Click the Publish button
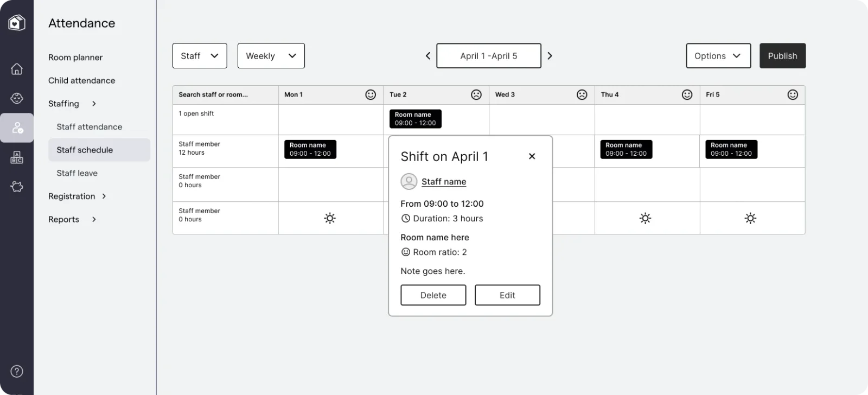Image resolution: width=868 pixels, height=395 pixels. [782, 56]
